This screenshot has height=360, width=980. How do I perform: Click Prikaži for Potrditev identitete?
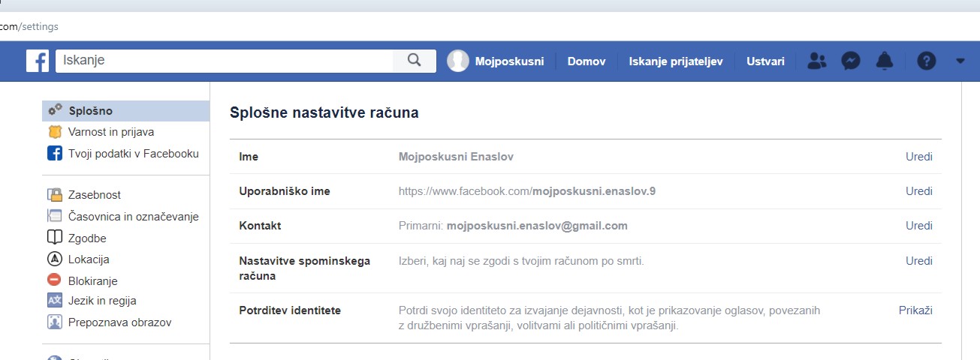(x=915, y=310)
